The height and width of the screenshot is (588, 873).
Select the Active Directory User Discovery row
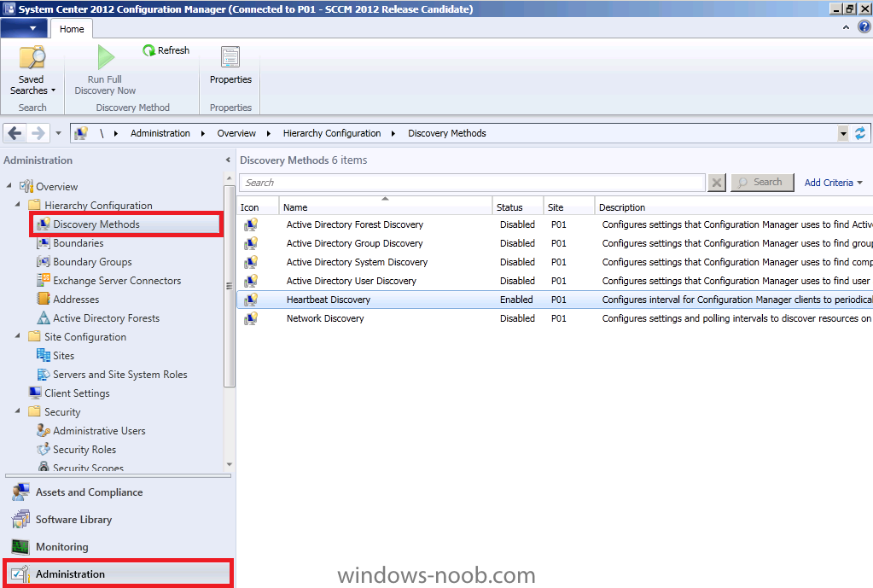click(555, 281)
